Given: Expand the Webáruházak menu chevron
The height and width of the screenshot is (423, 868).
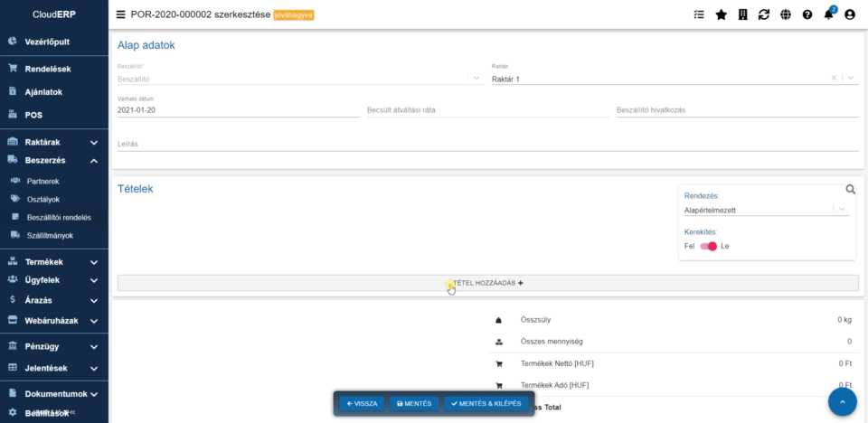Looking at the screenshot, I should click(x=94, y=321).
